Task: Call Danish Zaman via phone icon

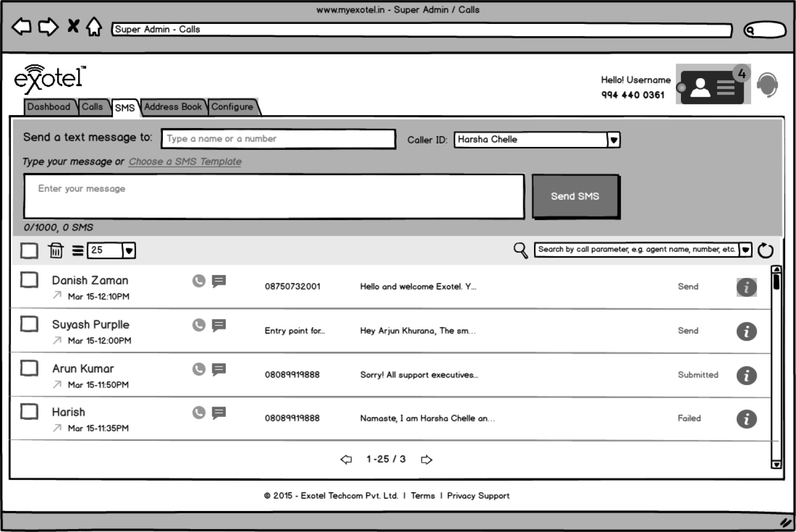Action: [199, 281]
